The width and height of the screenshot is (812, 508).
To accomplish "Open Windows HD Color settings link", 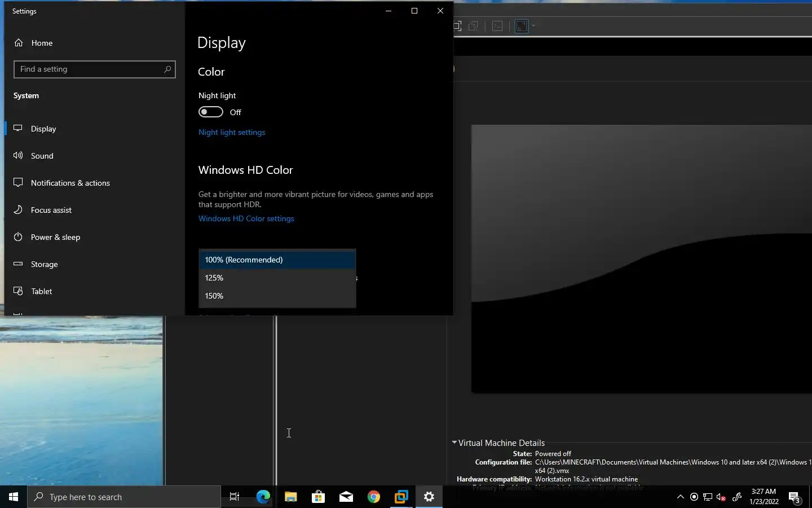I will pyautogui.click(x=246, y=218).
